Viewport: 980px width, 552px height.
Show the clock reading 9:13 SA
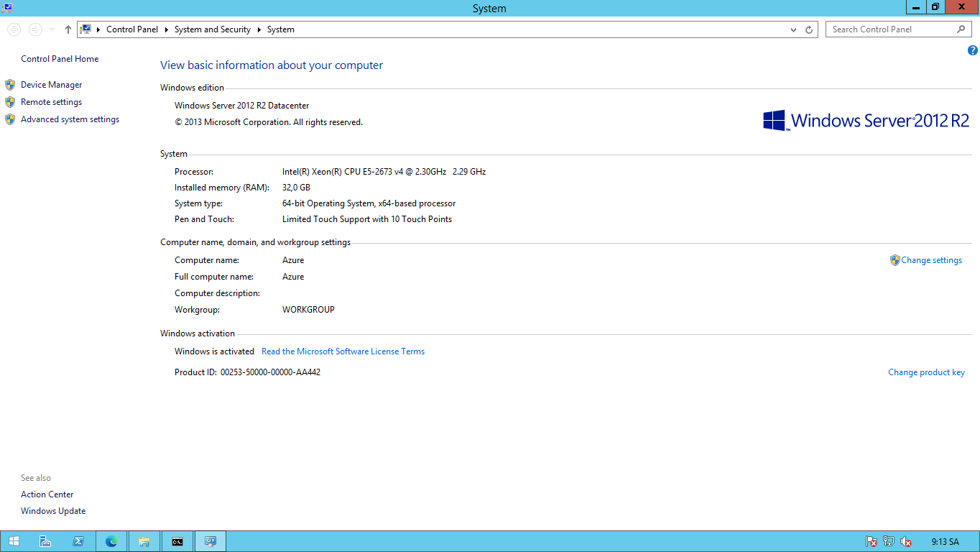point(945,542)
